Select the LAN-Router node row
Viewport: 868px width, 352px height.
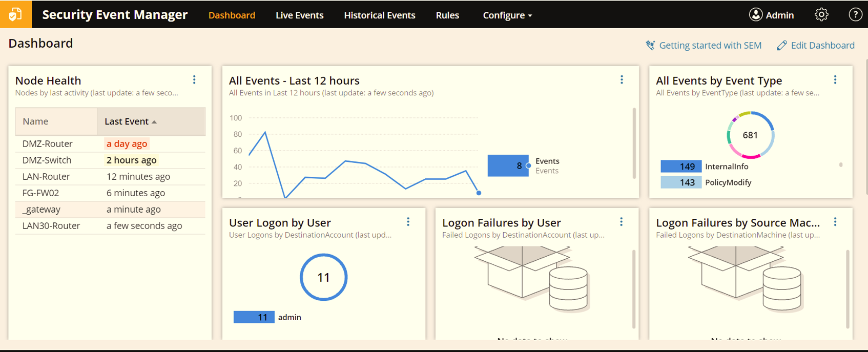pos(110,177)
